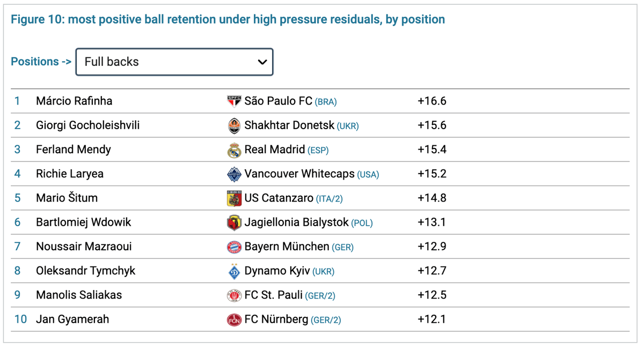
Task: Click the chevron arrow in Positions selector
Action: coord(262,62)
